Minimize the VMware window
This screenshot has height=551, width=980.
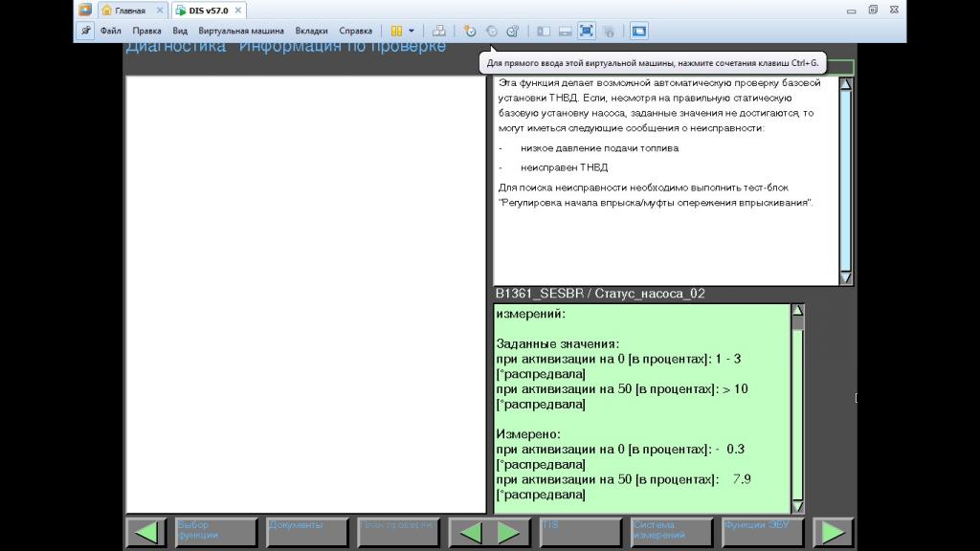851,11
